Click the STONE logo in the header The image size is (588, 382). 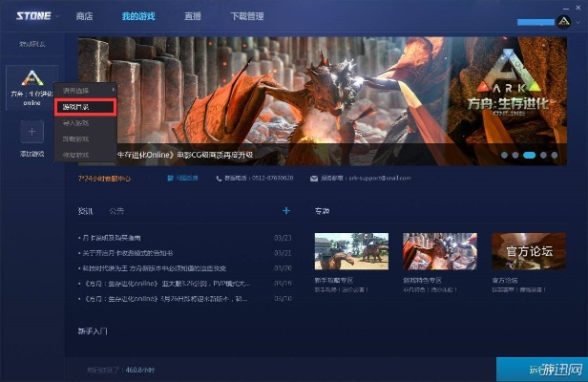(33, 16)
